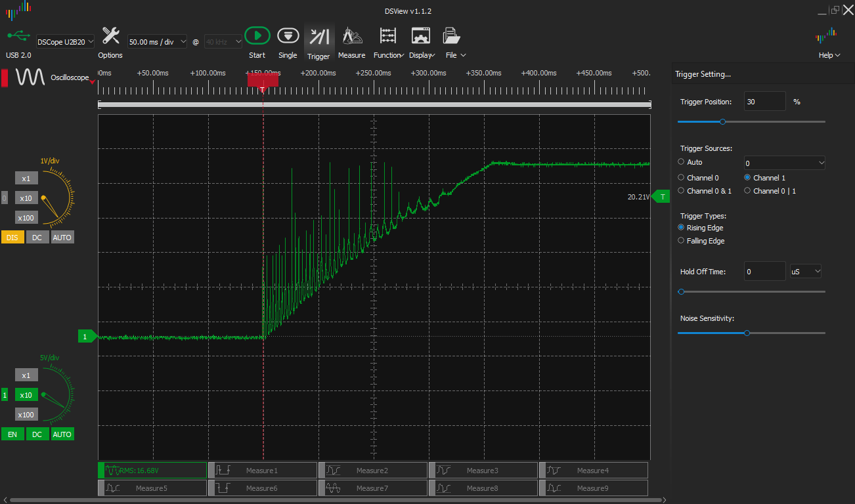Click the channel 1 zero-level green marker
This screenshot has height=504, width=855.
87,337
